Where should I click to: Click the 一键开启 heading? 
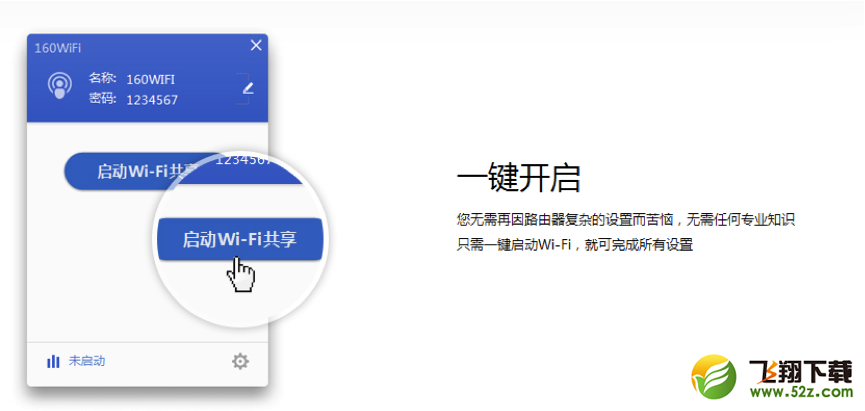[519, 177]
